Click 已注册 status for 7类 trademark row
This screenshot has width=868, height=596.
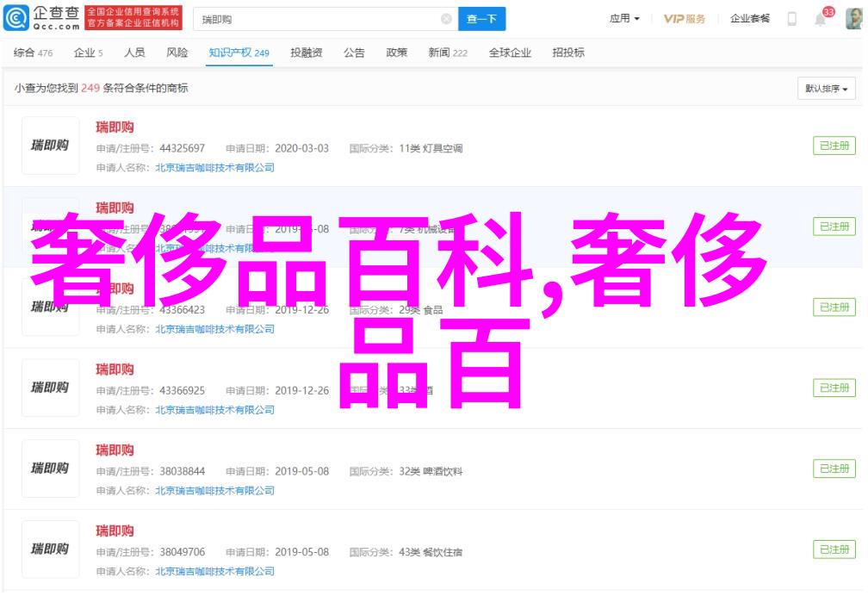point(834,227)
